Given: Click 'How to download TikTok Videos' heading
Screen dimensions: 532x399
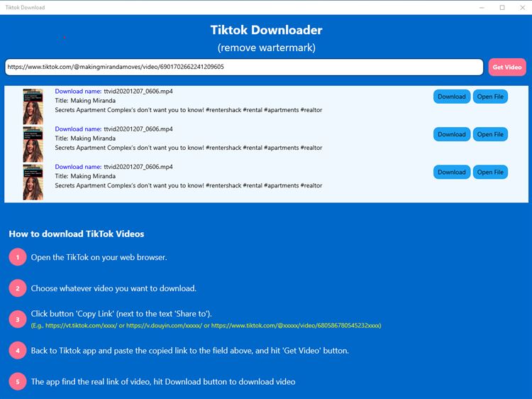Looking at the screenshot, I should [x=77, y=234].
